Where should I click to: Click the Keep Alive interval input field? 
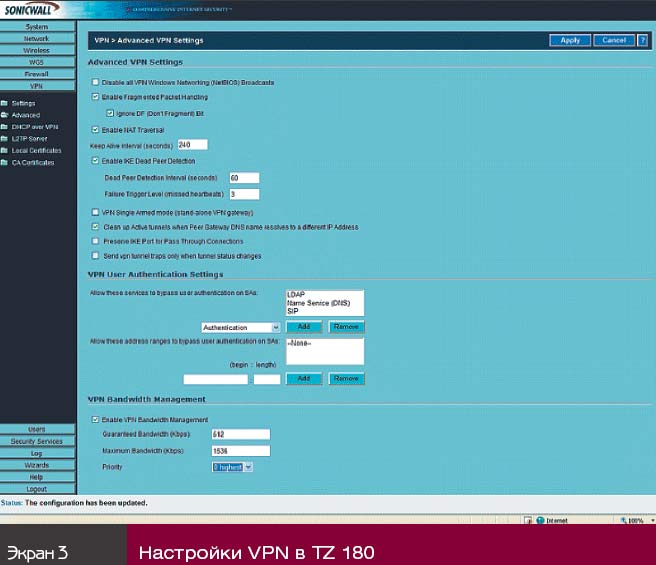point(192,144)
